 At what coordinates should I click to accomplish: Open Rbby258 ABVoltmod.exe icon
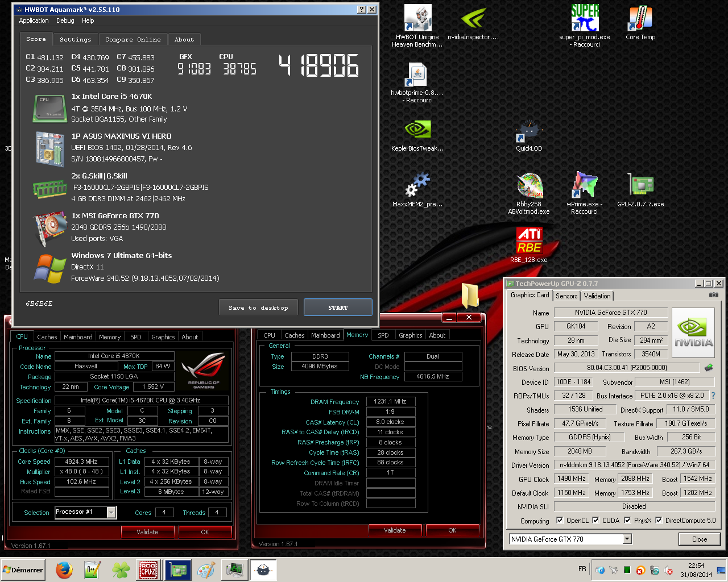click(x=529, y=193)
